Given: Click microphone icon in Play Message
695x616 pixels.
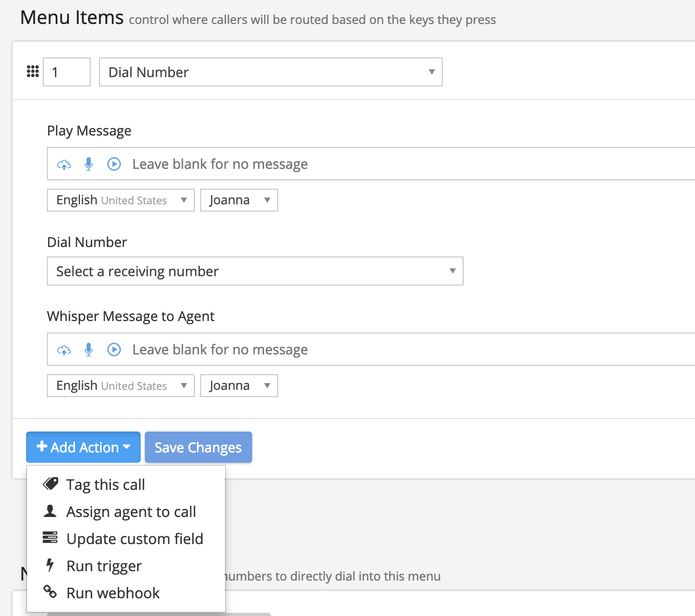Looking at the screenshot, I should click(89, 164).
